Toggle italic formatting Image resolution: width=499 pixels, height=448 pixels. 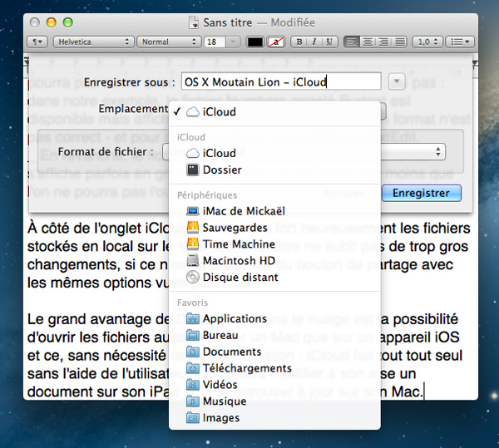314,42
